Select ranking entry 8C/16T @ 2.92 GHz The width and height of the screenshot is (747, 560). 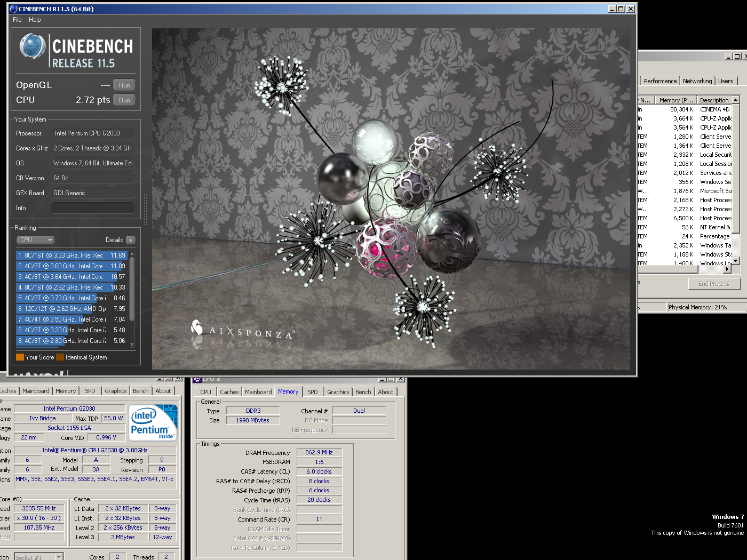71,287
